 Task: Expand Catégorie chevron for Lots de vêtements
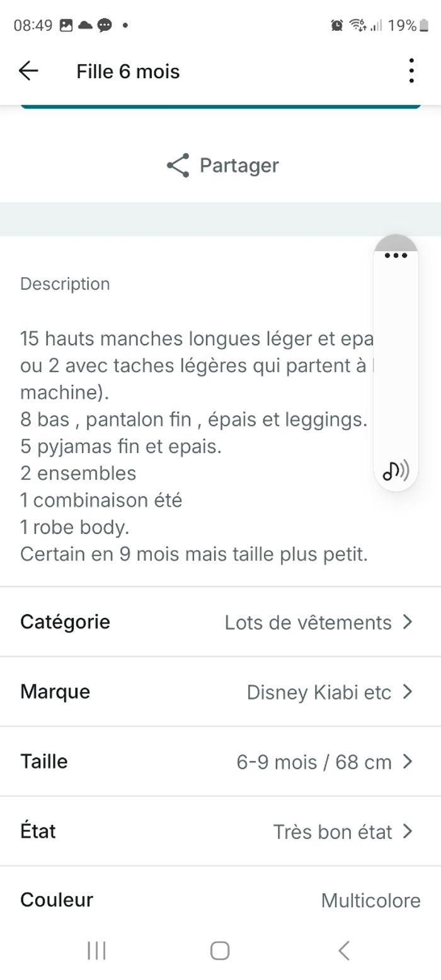point(408,622)
